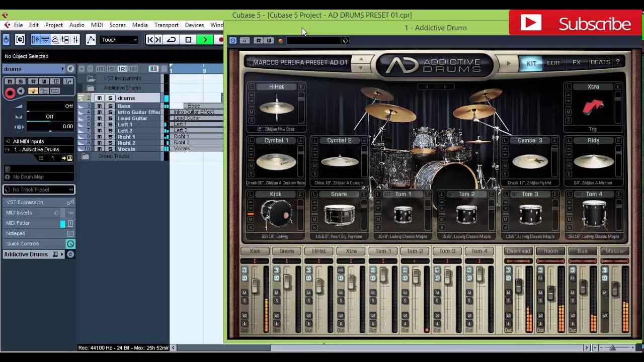This screenshot has width=644, height=362.
Task: Adjust the Master channel volume fader
Action: (615, 289)
